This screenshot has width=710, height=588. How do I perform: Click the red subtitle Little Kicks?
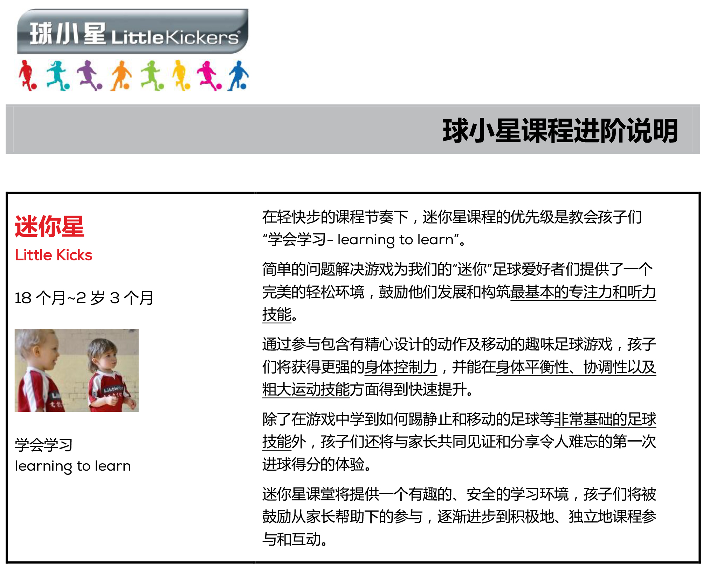[54, 255]
